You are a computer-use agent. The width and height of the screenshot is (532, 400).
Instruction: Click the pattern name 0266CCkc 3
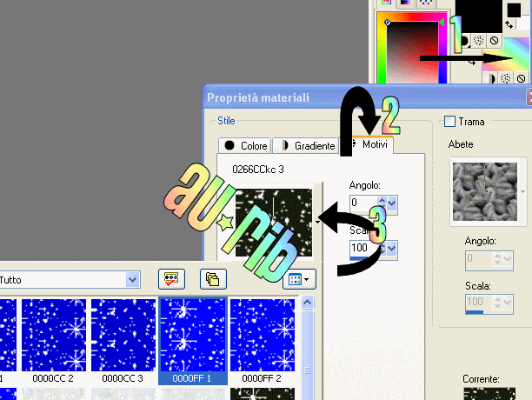258,170
